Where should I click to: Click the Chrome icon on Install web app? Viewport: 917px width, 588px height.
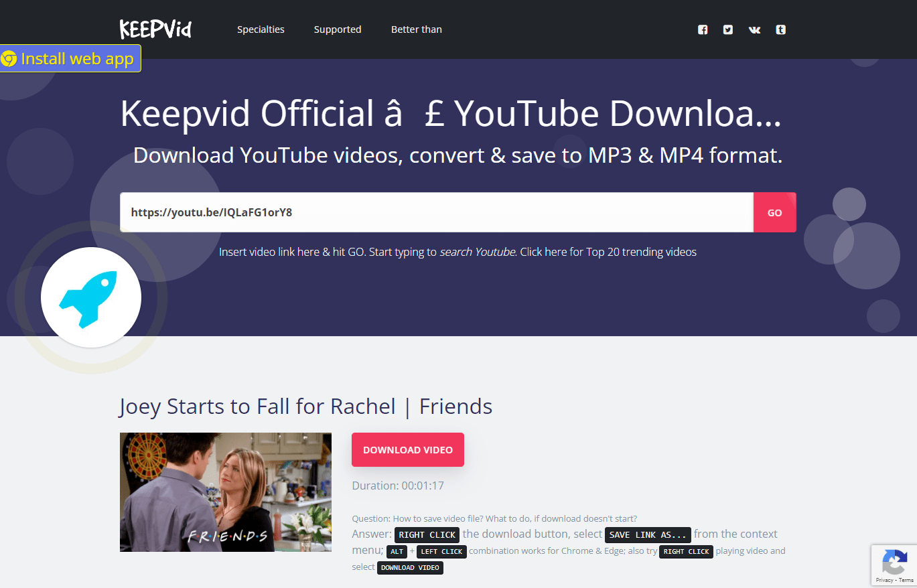(9, 58)
